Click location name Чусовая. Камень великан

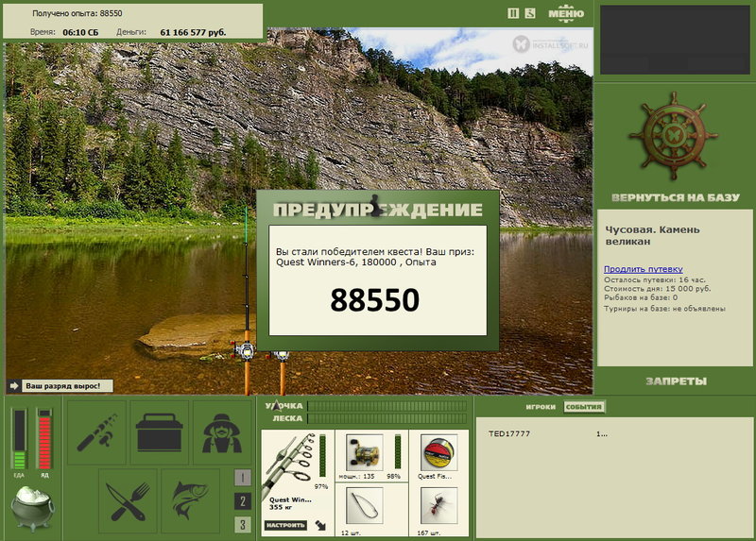tap(652, 236)
